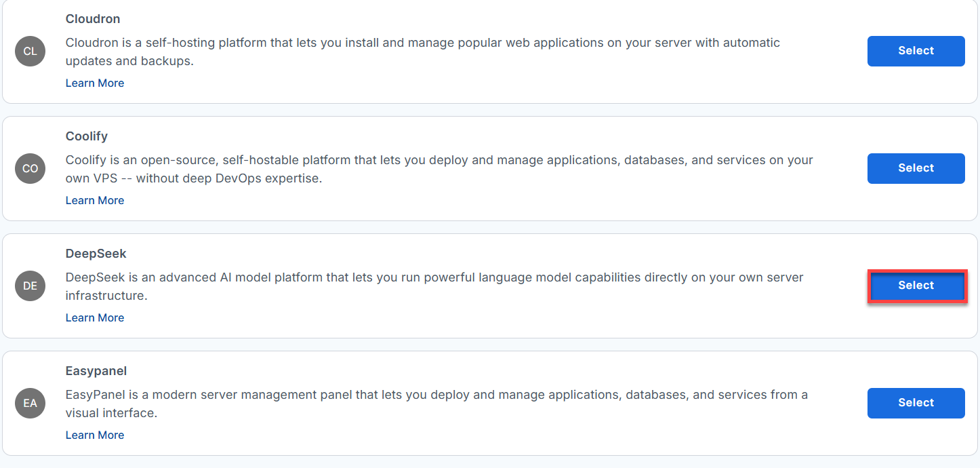Click the description starting 'EasyPanel is a modern server'
The image size is (980, 468).
point(436,404)
